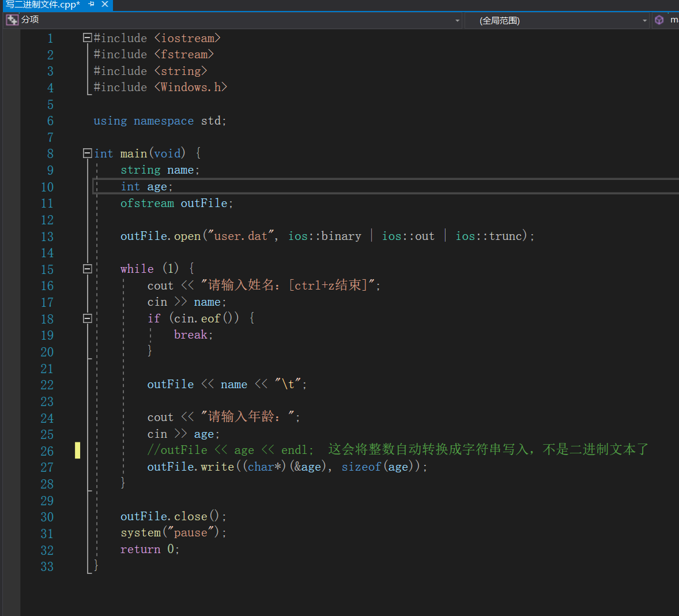Collapse the if block on line 18
679x616 pixels.
pyautogui.click(x=88, y=318)
